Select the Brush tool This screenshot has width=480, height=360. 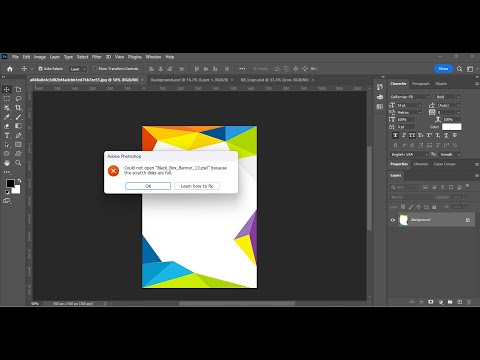(18, 117)
